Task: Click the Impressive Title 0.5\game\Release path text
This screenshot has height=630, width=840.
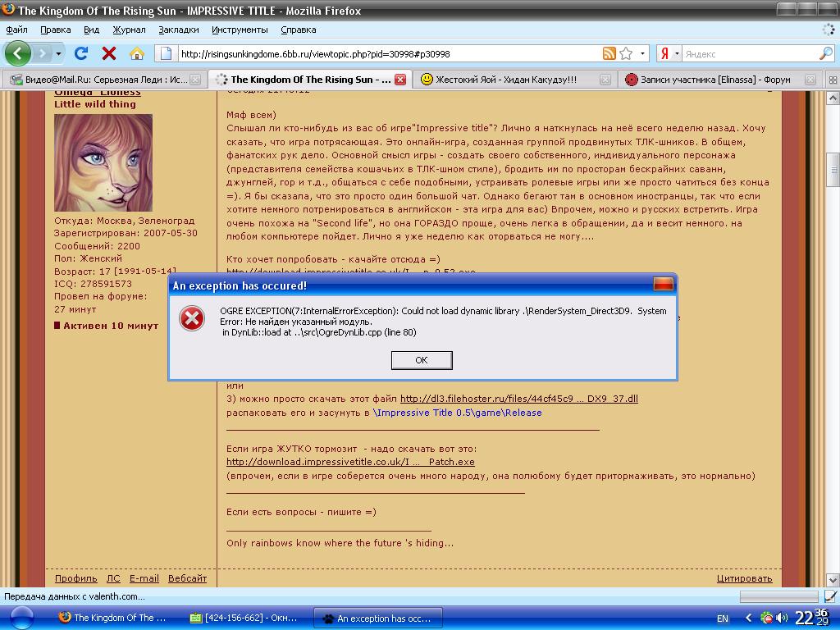Action: click(x=458, y=413)
